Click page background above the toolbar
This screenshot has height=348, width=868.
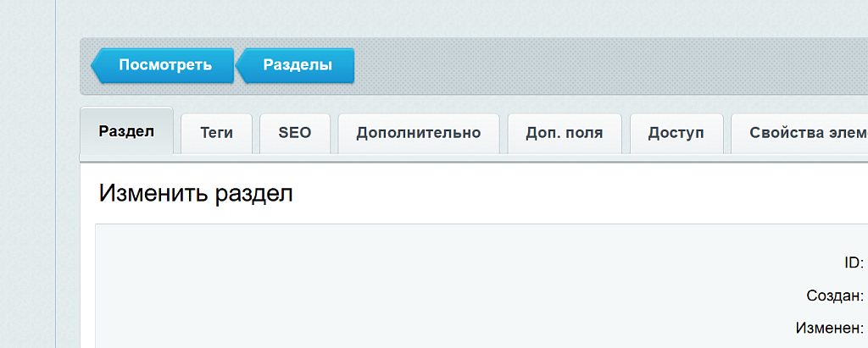424,17
